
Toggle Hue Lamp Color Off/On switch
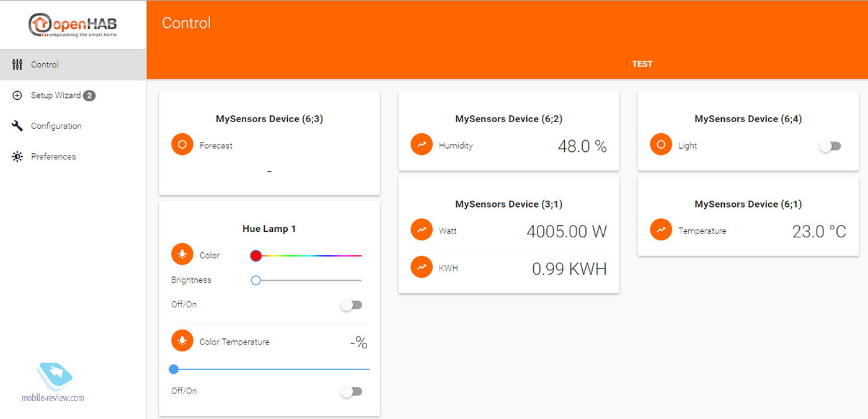pos(352,305)
